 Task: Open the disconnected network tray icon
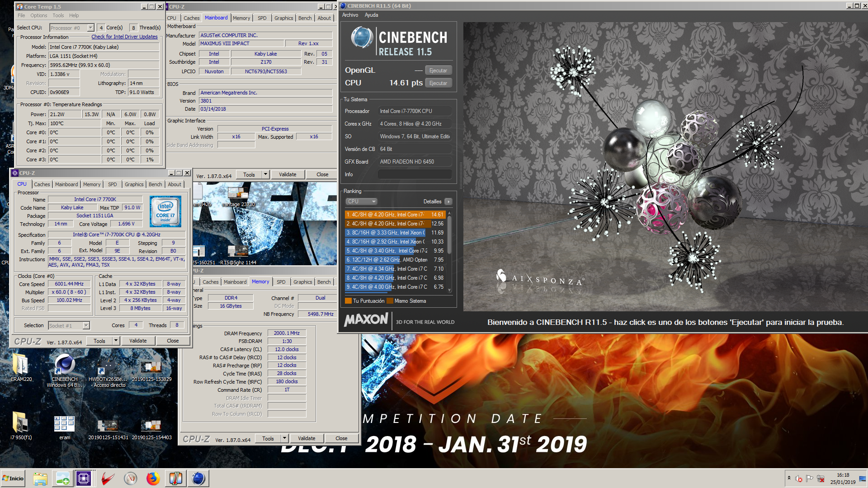(820, 479)
